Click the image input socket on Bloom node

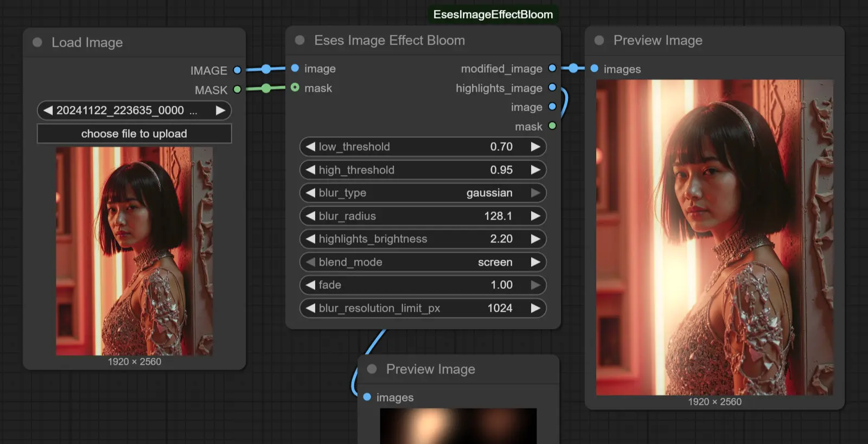click(x=295, y=68)
